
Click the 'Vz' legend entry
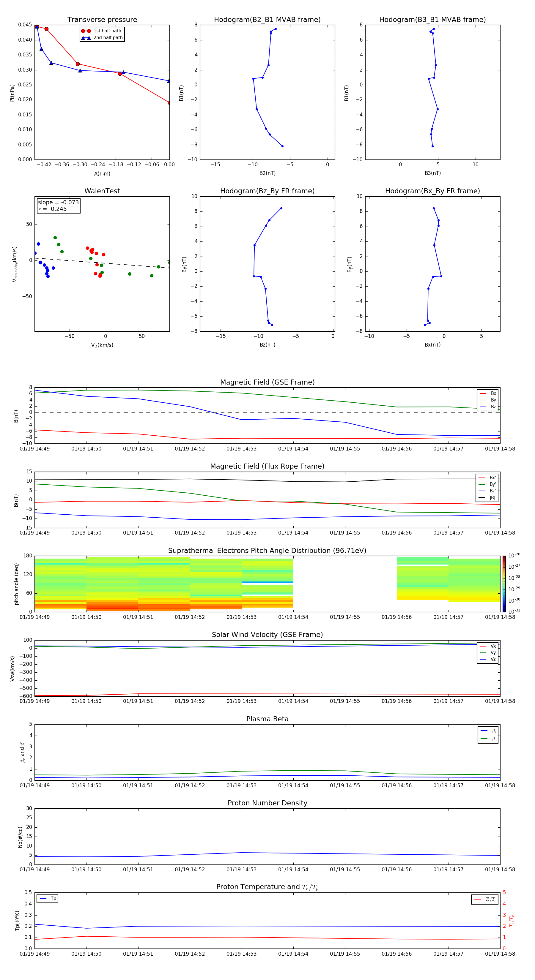click(488, 659)
